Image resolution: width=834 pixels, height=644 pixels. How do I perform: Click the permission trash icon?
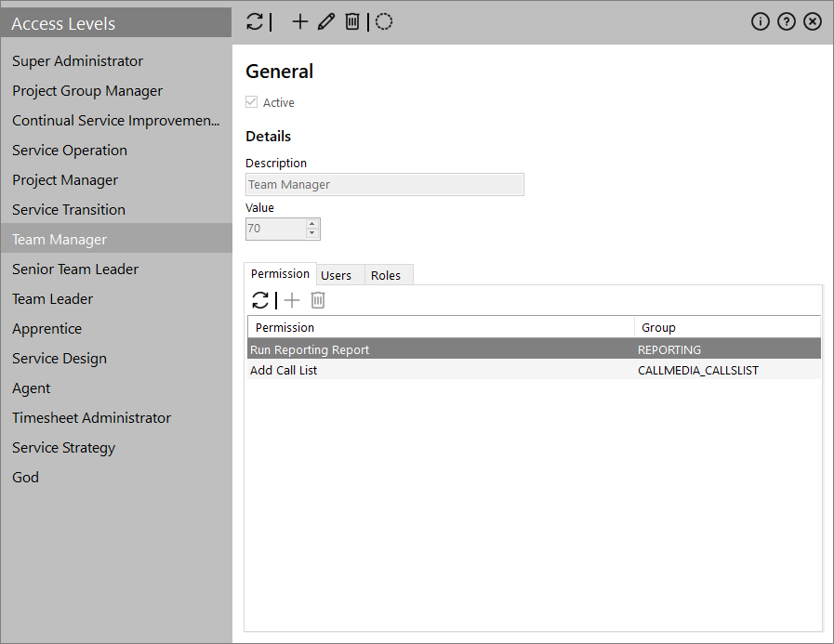318,300
